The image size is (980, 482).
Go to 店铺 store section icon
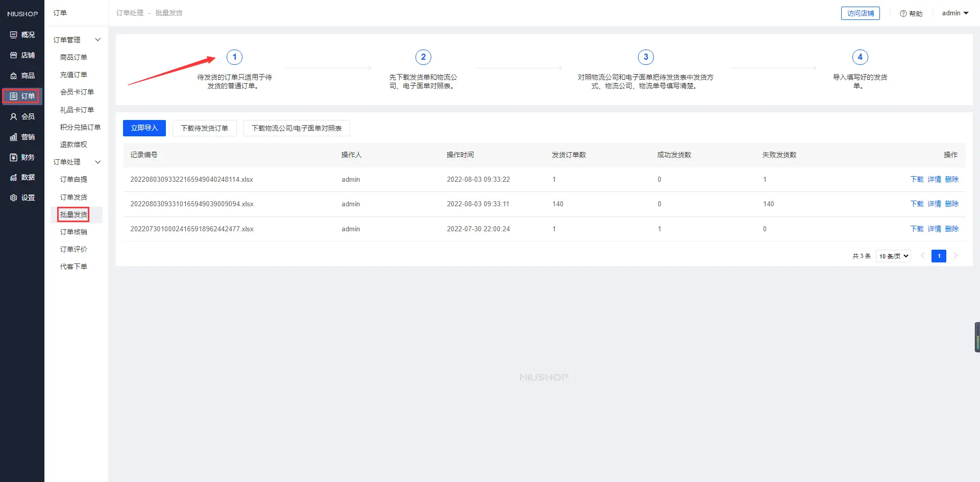[x=14, y=55]
